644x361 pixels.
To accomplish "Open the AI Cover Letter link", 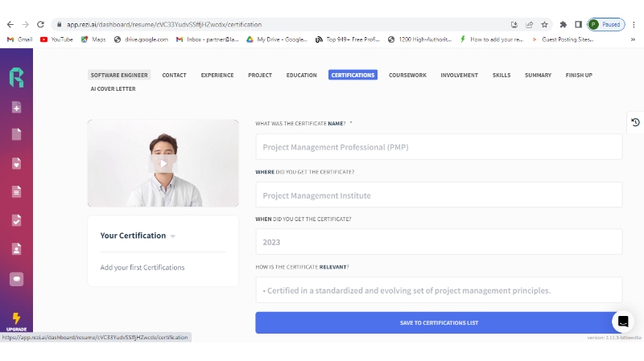I will 113,89.
